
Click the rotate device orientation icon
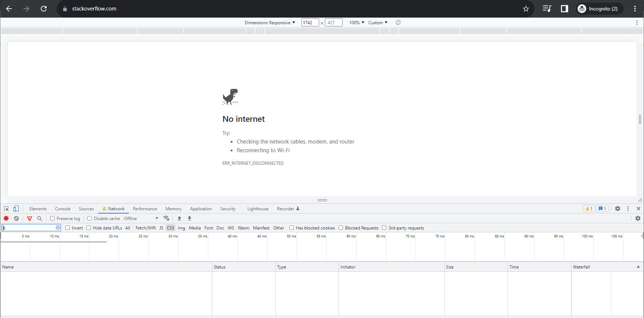pos(398,22)
